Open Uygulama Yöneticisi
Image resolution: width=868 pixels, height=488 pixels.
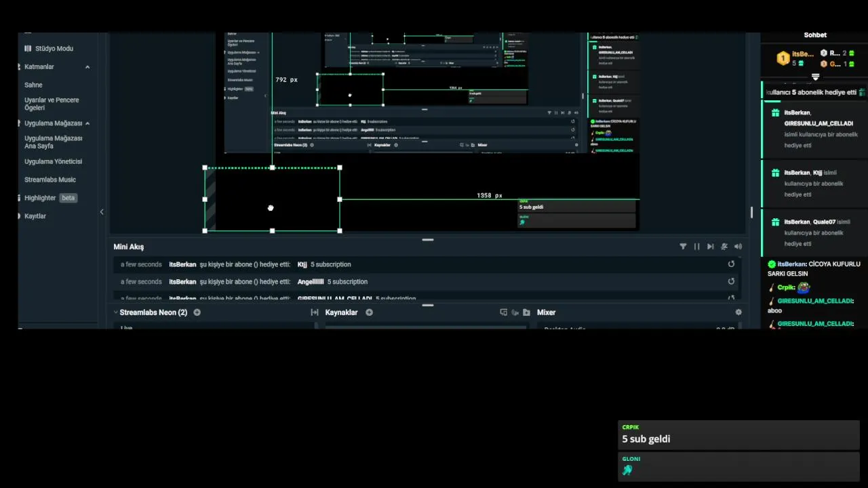tap(53, 162)
